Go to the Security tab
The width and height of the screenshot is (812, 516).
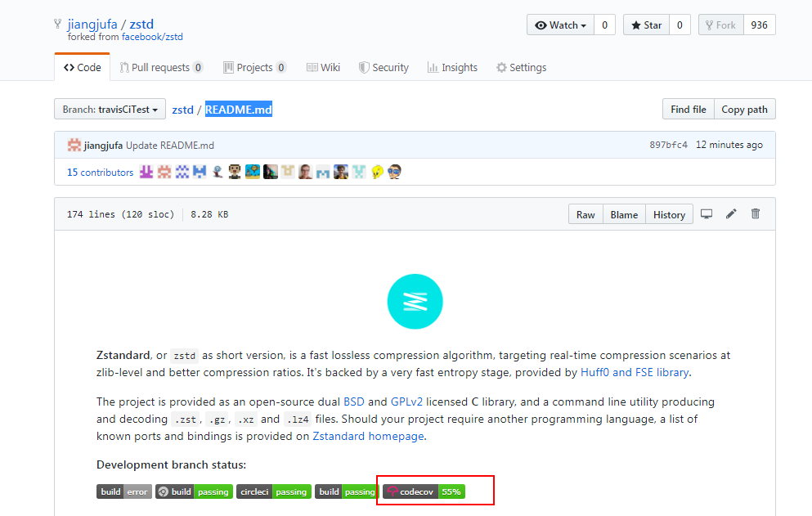pos(384,67)
